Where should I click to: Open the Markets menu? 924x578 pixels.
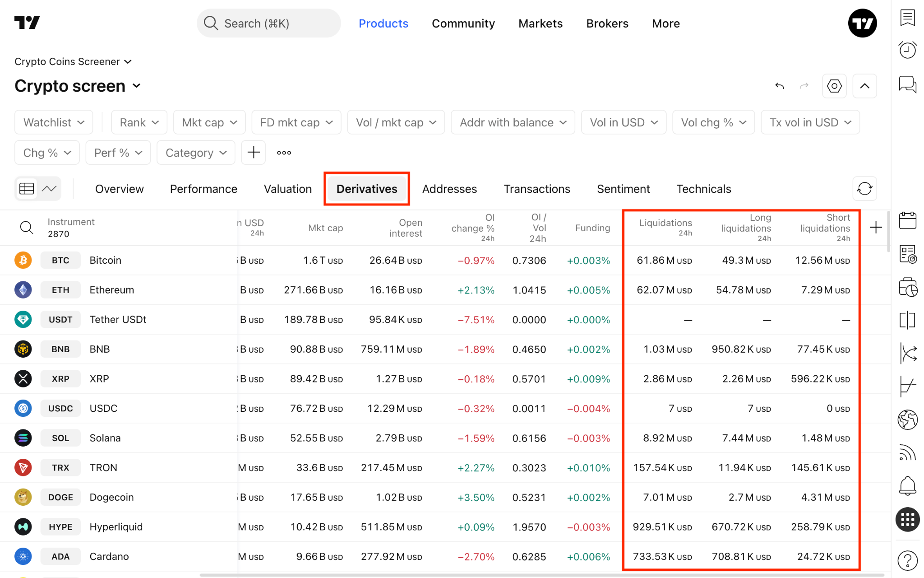coord(540,23)
